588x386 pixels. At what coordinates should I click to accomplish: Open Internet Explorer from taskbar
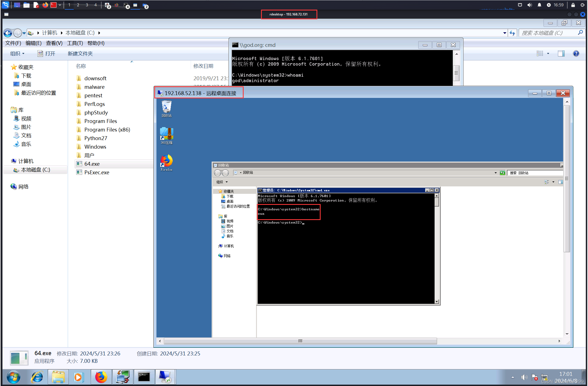[x=37, y=377]
